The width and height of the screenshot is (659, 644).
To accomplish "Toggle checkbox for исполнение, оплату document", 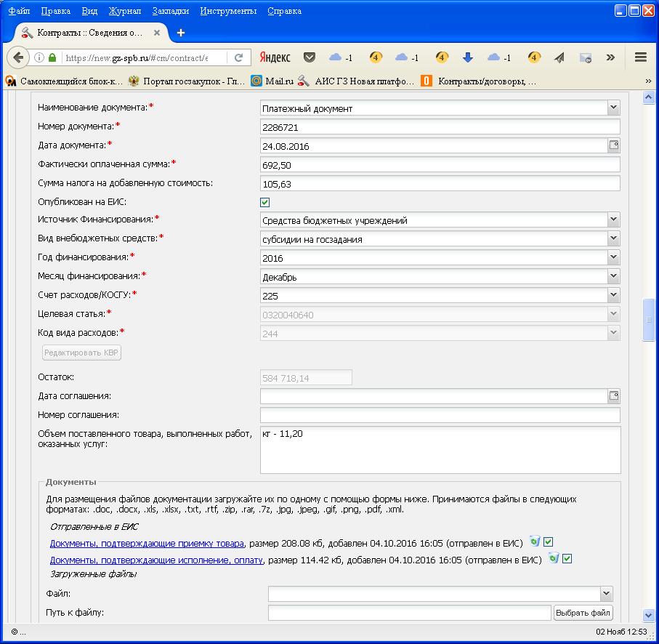I will 567,559.
